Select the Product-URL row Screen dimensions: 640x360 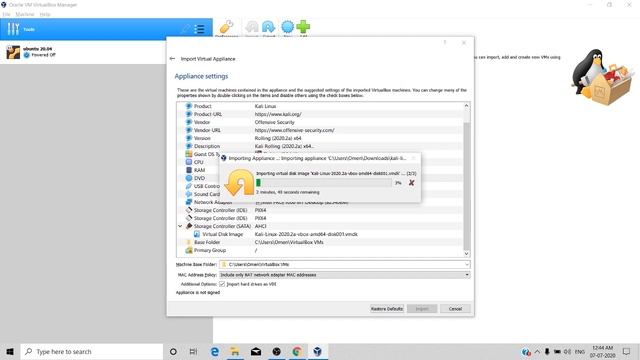(320, 114)
